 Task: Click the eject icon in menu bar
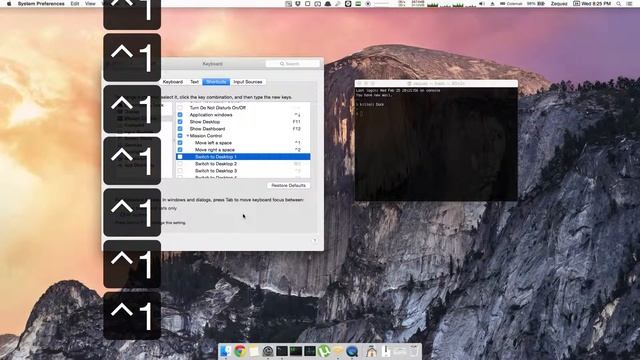point(492,4)
